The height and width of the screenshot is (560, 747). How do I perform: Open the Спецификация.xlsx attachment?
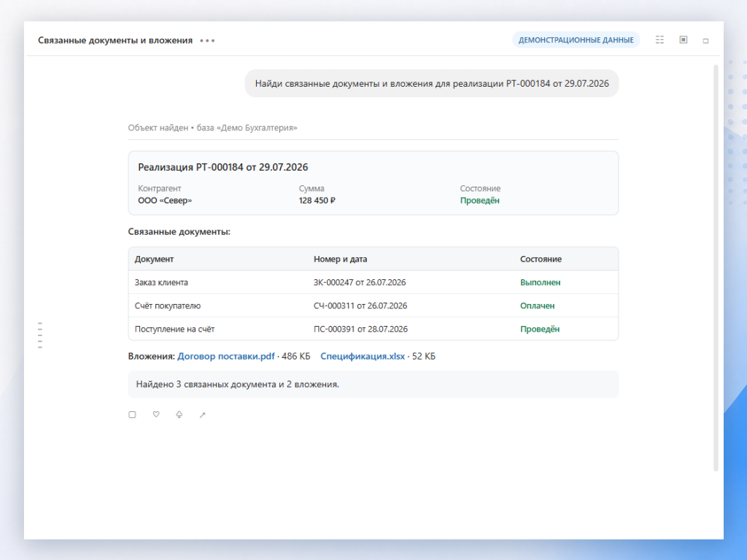363,356
